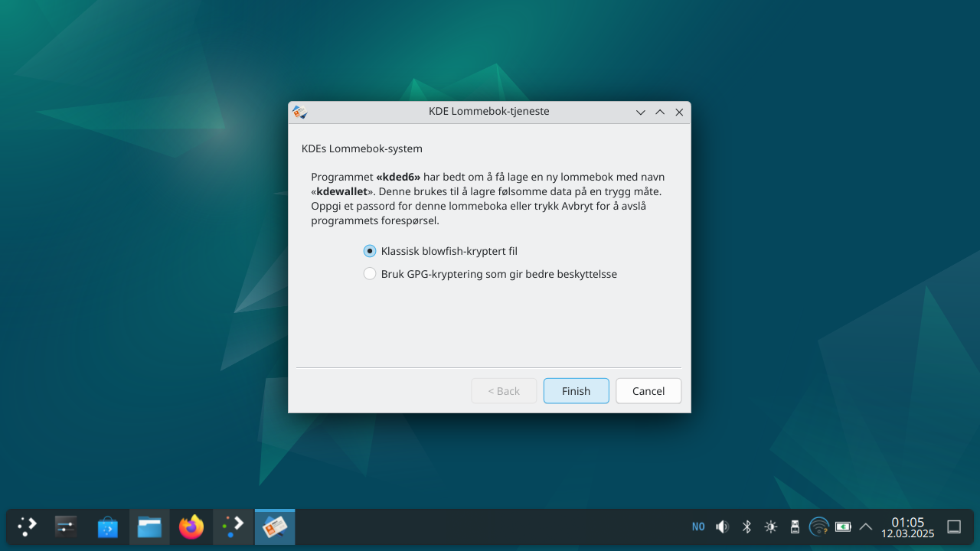
Task: Open the Dolphin file manager
Action: click(x=149, y=527)
